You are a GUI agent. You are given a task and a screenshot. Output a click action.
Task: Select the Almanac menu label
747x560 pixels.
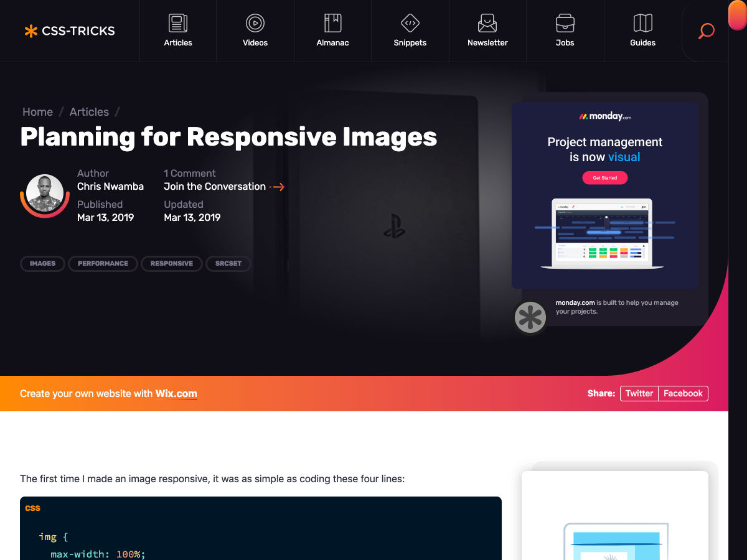[333, 43]
